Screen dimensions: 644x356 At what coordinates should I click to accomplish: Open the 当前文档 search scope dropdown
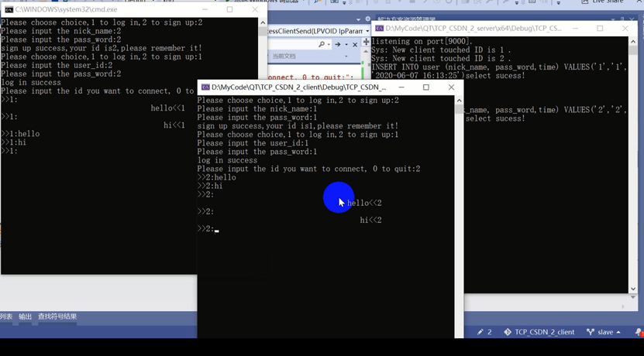pos(346,56)
